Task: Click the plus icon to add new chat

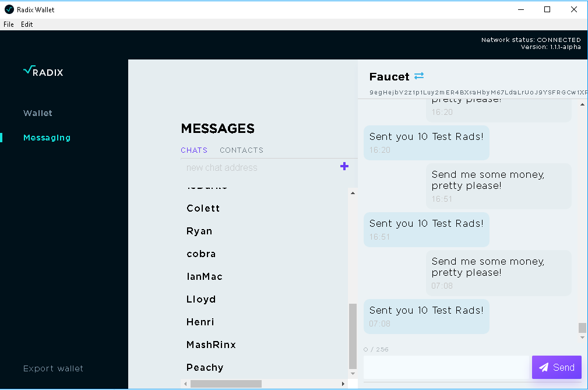Action: (344, 166)
